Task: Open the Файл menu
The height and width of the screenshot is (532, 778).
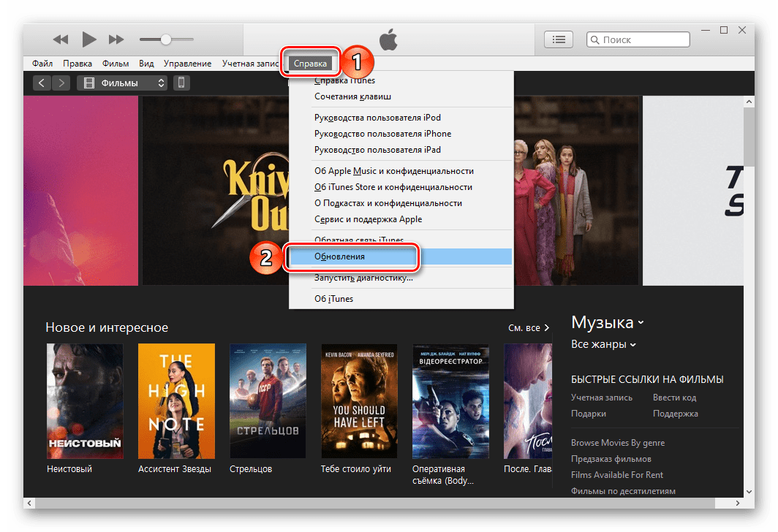Action: pos(42,64)
